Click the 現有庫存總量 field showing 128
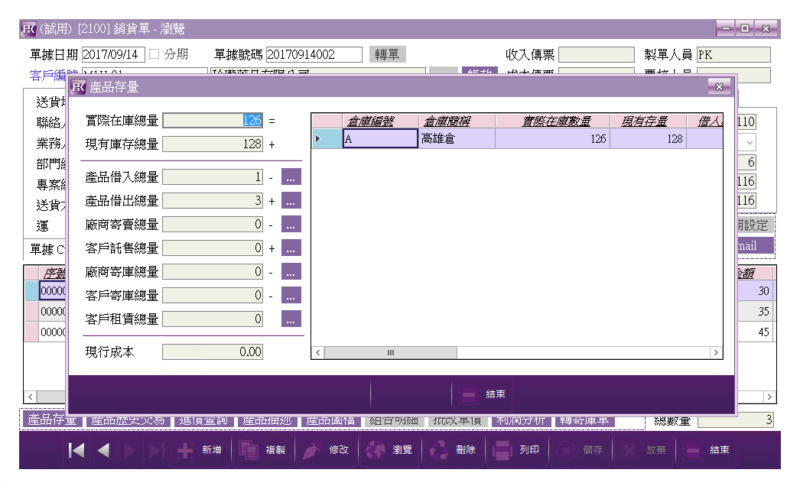The width and height of the screenshot is (800, 489). pyautogui.click(x=212, y=144)
